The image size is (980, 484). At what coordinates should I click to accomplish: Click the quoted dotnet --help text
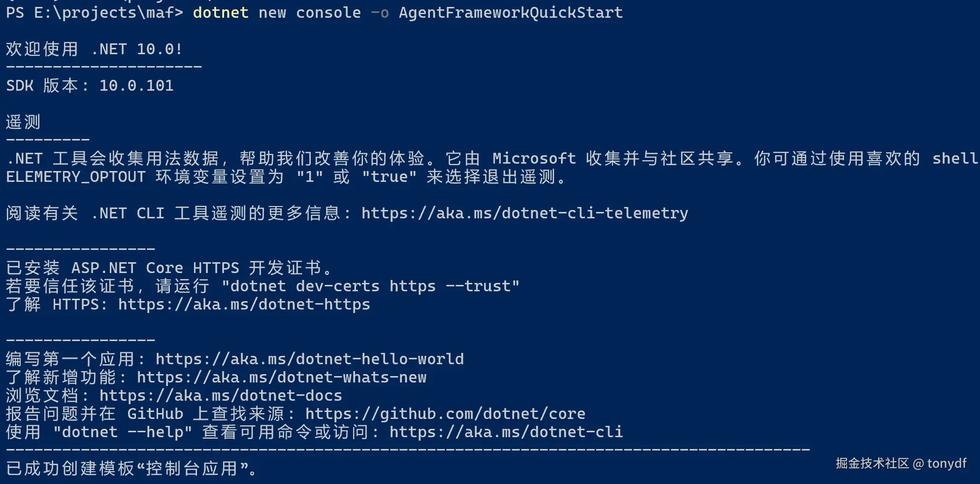pyautogui.click(x=122, y=432)
